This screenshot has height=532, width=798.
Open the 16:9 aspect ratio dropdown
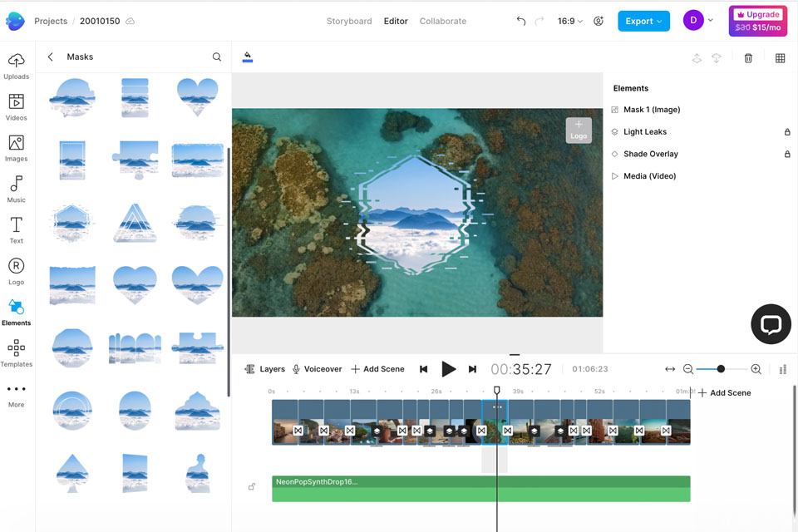(x=569, y=21)
